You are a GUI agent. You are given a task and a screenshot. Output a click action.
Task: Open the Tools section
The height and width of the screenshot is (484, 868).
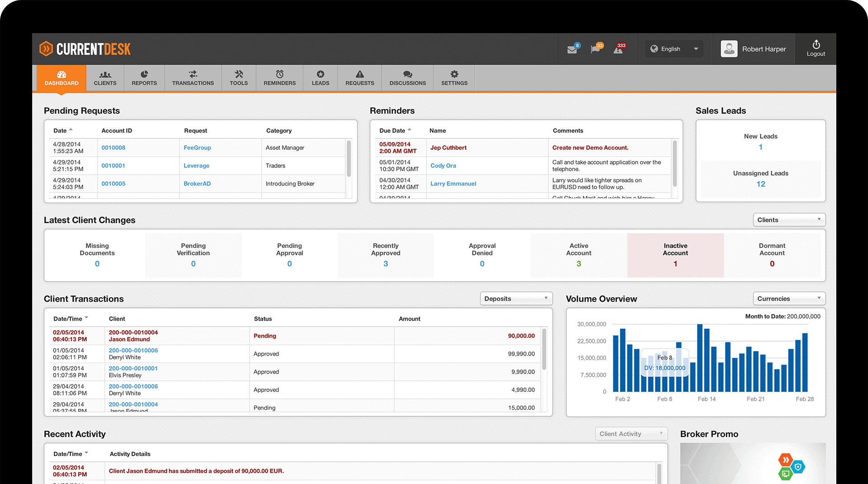(x=238, y=78)
